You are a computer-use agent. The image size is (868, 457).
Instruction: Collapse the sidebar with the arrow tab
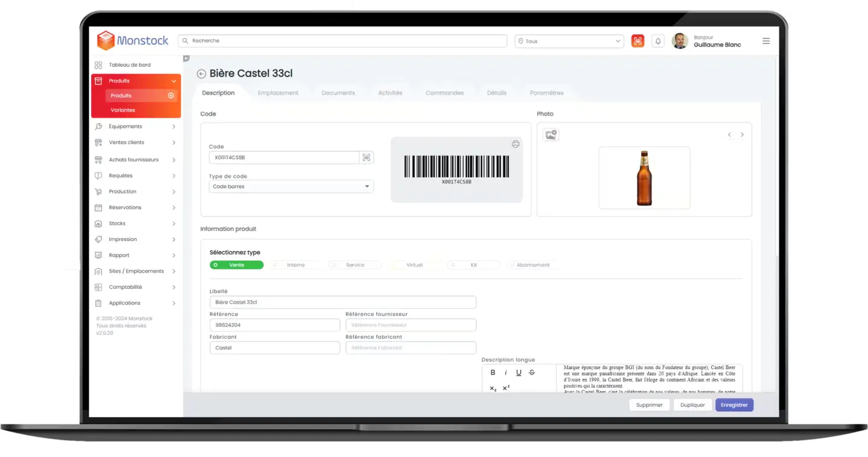coord(186,58)
